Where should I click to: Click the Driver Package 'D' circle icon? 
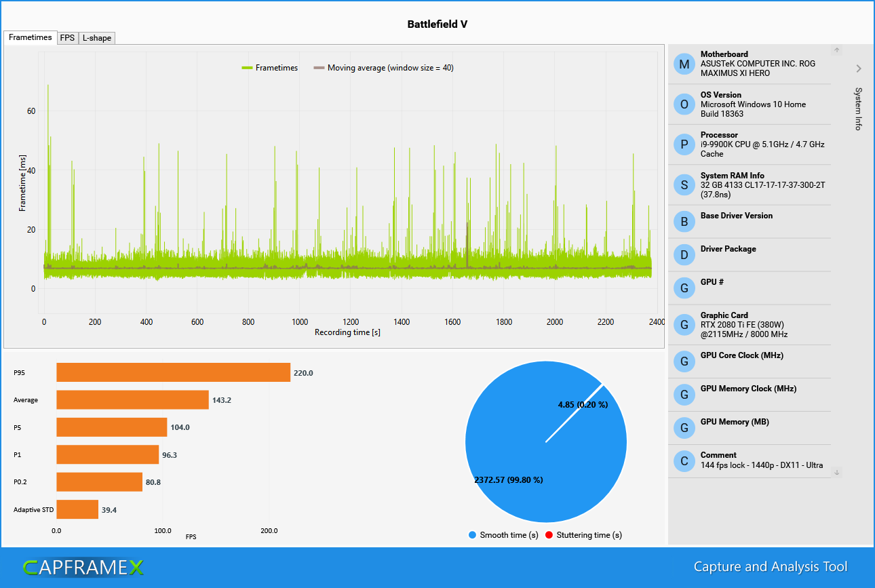click(684, 255)
